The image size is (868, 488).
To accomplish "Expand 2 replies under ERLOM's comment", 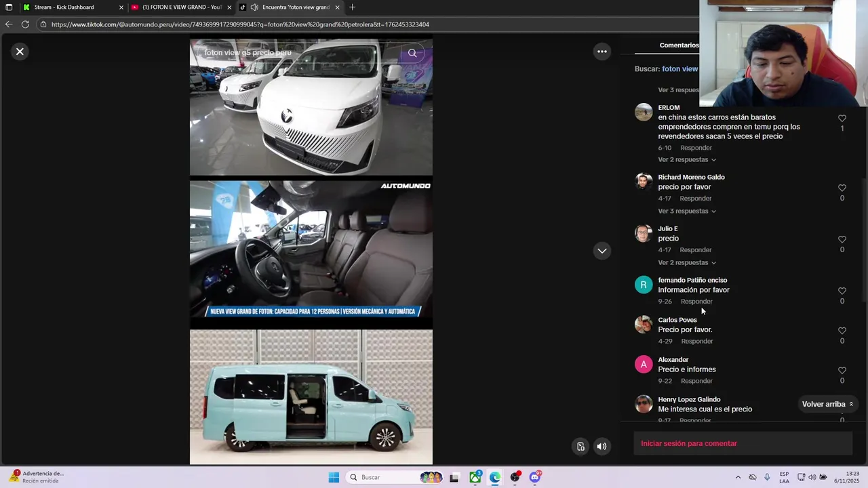I will click(x=687, y=160).
